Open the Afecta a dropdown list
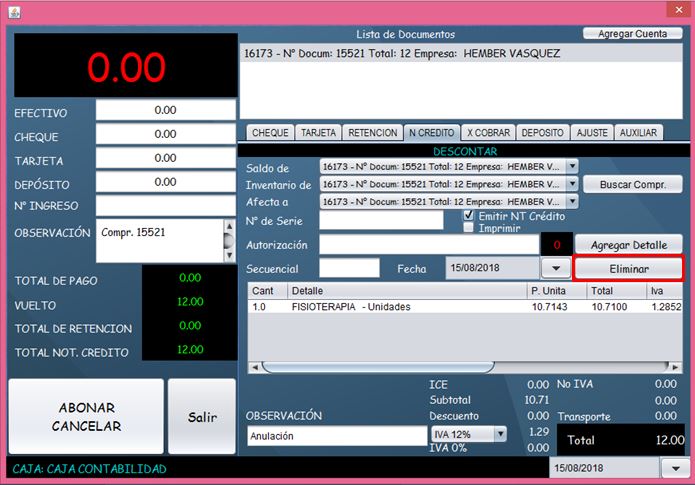 (x=572, y=201)
